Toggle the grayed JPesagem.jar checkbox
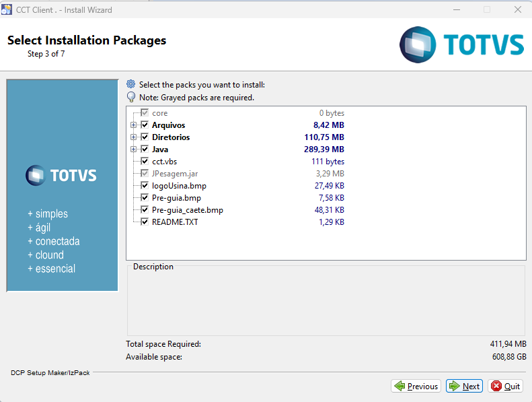The height and width of the screenshot is (402, 532). tap(145, 173)
